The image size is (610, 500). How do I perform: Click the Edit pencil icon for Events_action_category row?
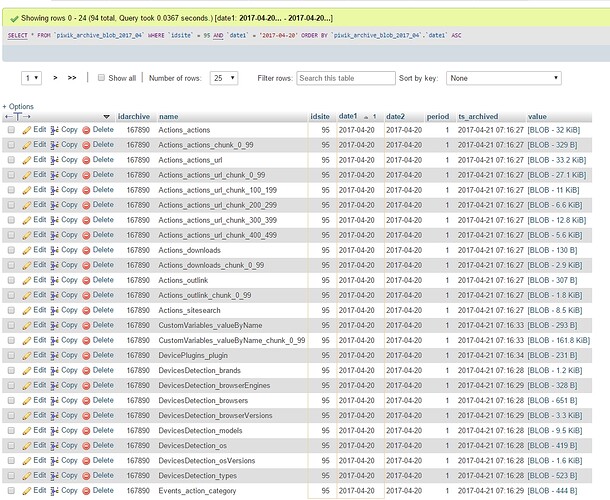point(26,491)
